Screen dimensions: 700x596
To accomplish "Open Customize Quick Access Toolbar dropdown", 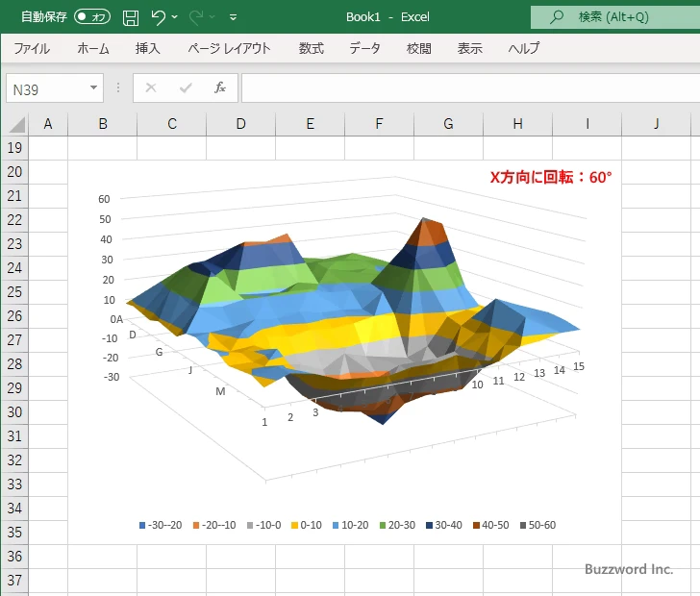I will click(233, 17).
